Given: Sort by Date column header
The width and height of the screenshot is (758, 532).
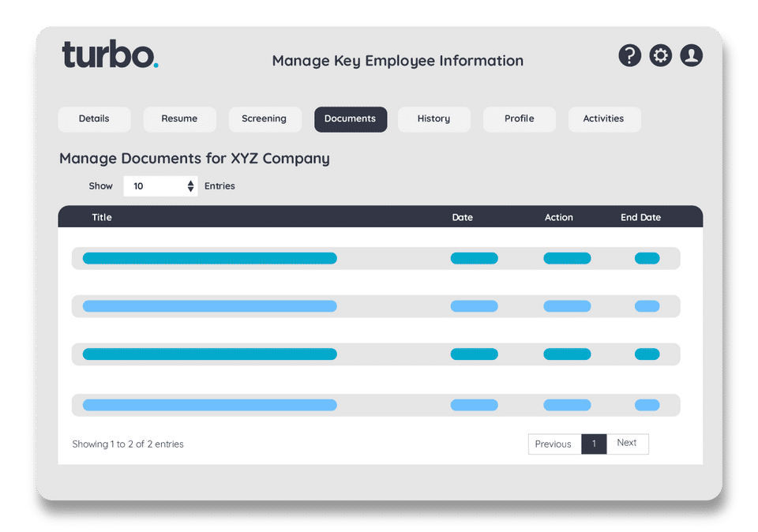Looking at the screenshot, I should pyautogui.click(x=463, y=217).
